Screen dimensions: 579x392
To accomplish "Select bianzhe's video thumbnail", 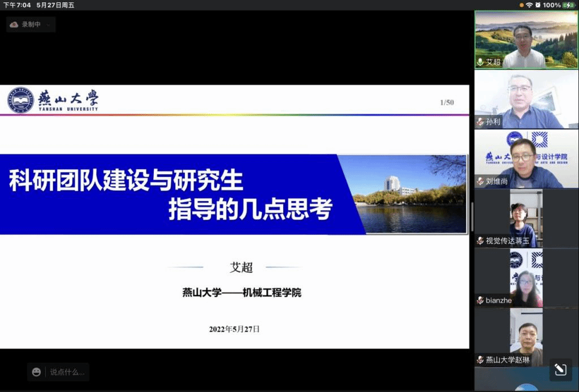I will point(526,277).
